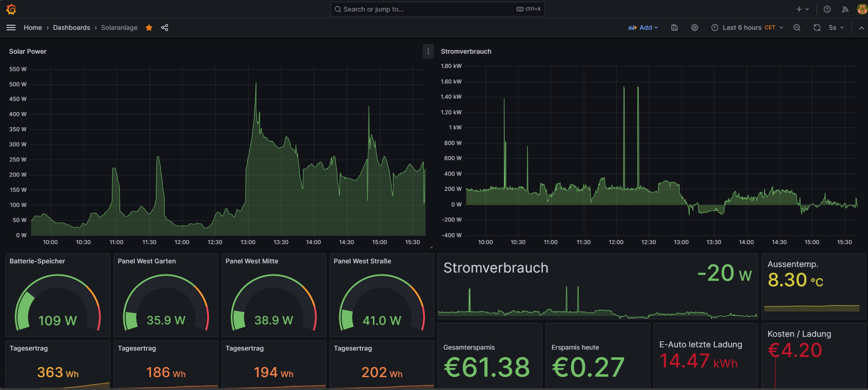This screenshot has height=390, width=868.
Task: Click the 186 Wh Tagesertrag value
Action: [x=166, y=372]
